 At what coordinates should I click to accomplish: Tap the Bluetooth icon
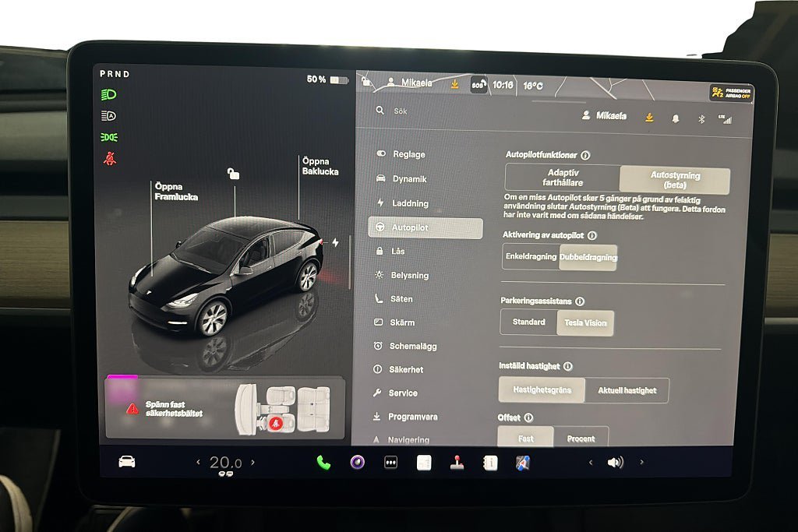(x=701, y=119)
